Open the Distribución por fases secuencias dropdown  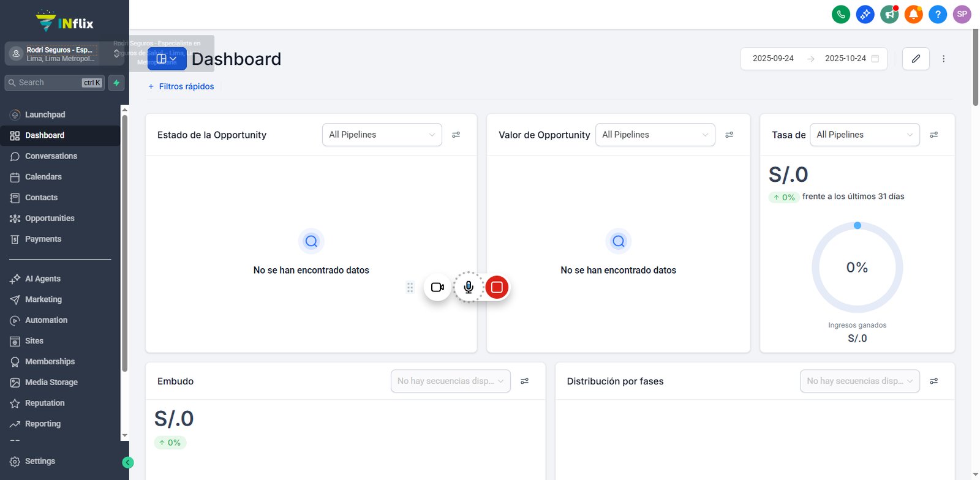tap(860, 381)
